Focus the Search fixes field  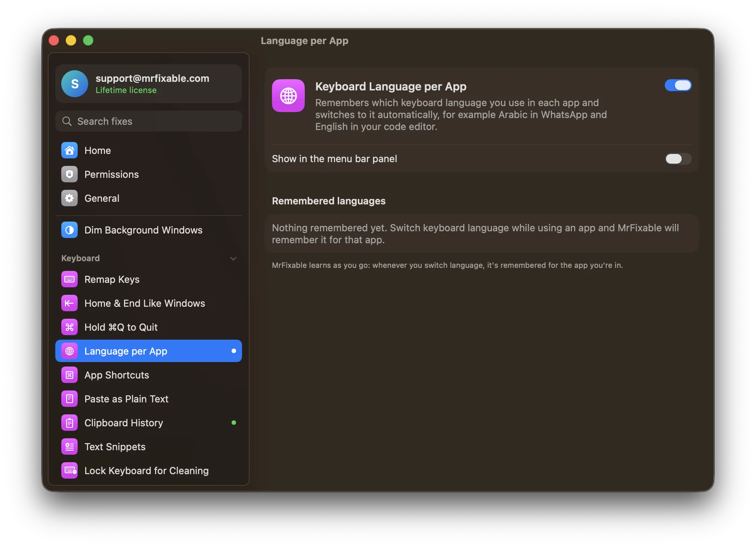149,121
